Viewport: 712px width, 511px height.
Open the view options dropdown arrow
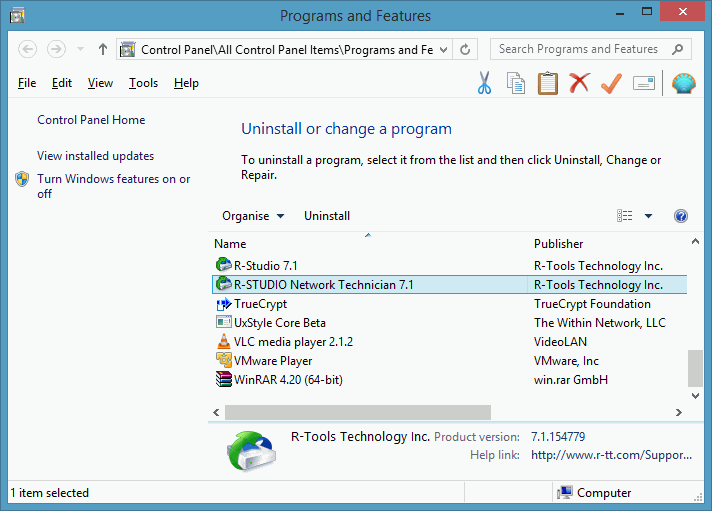tap(648, 216)
